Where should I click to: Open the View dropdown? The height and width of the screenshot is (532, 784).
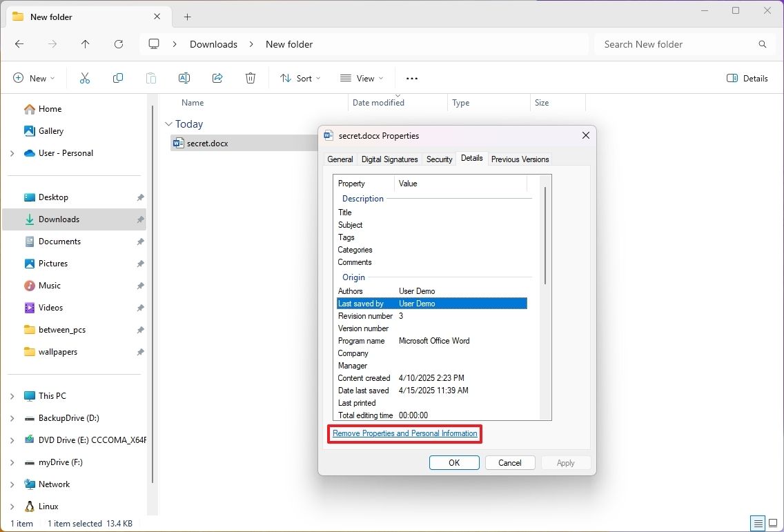click(361, 78)
